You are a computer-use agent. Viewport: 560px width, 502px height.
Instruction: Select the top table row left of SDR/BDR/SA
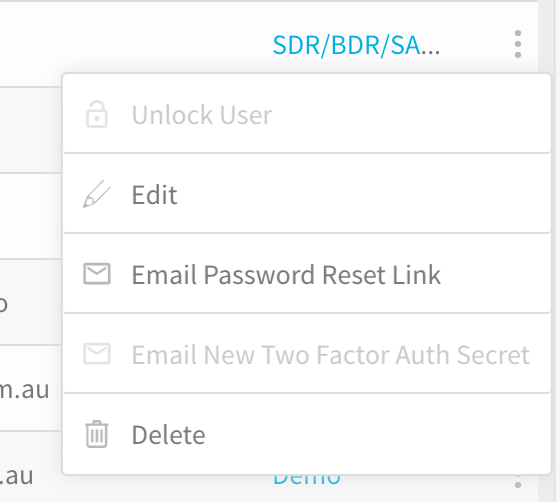point(136,44)
